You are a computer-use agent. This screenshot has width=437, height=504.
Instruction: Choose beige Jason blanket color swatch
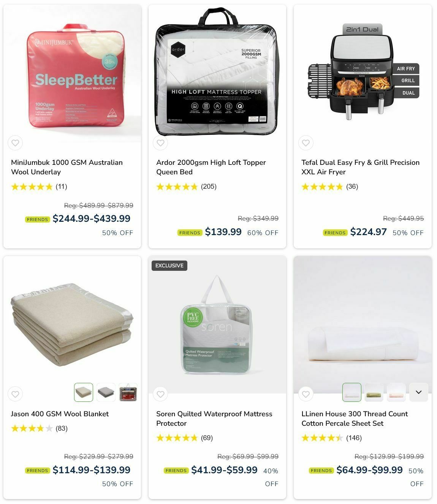pyautogui.click(x=84, y=392)
